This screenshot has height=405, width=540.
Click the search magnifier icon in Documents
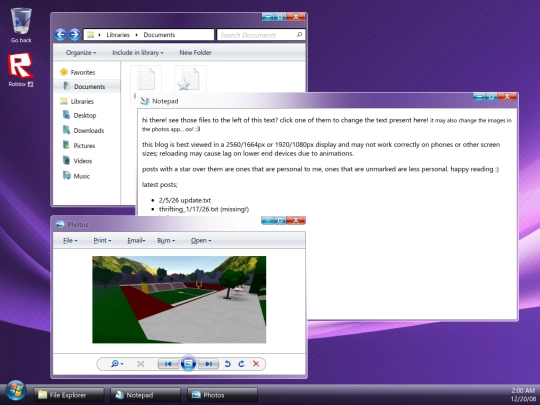299,34
